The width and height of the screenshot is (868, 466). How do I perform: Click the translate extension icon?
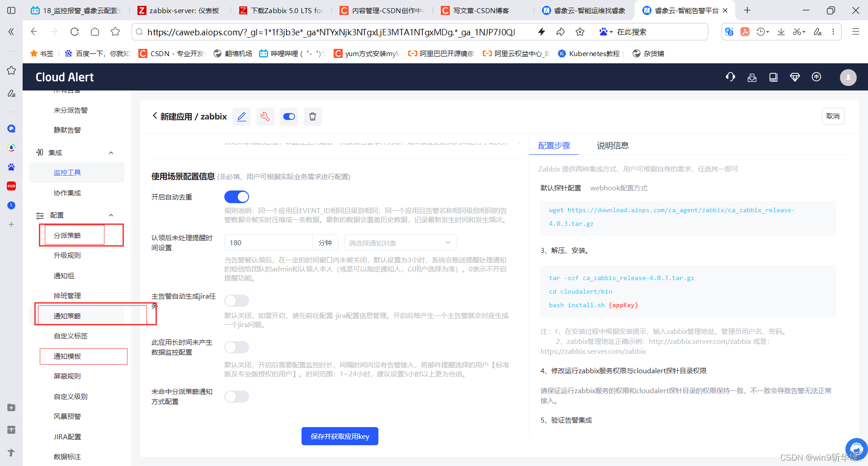(729, 32)
